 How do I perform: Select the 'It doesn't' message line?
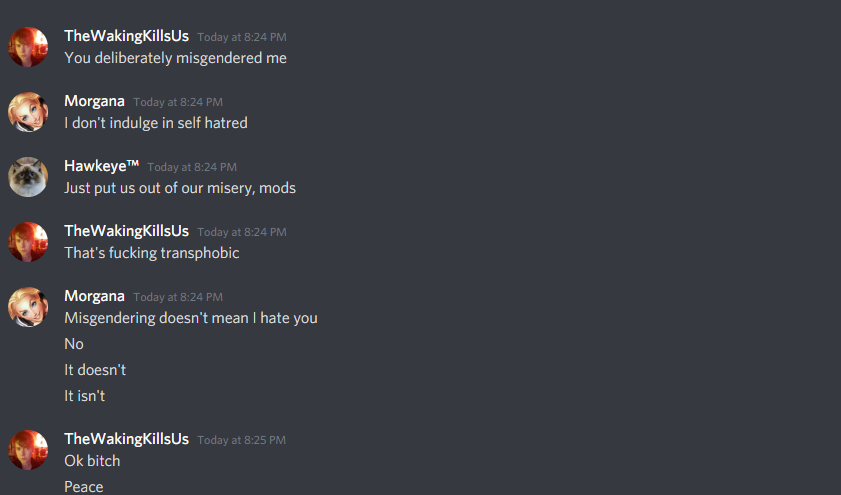[x=95, y=370]
